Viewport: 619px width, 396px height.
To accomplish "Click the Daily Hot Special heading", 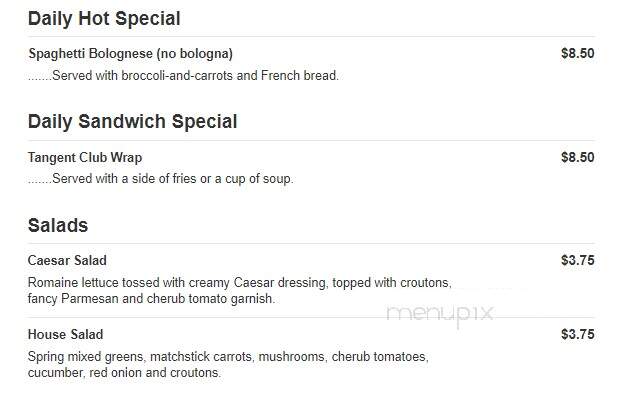I will [x=104, y=19].
